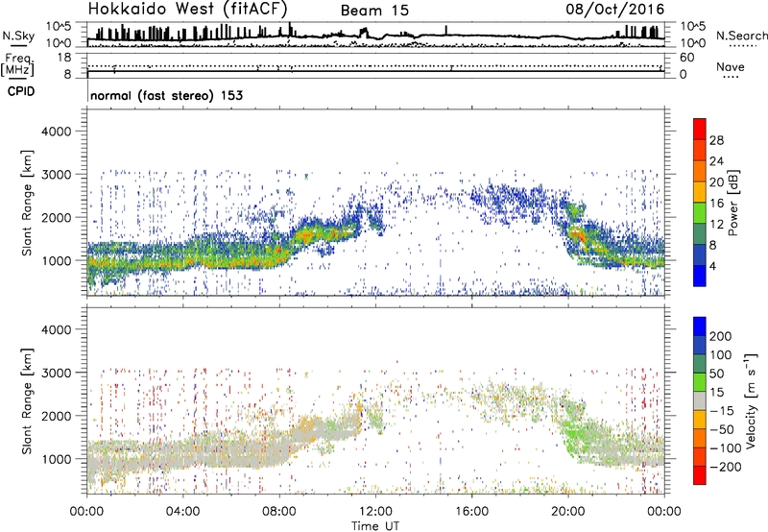The image size is (768, 532).
Task: Click the "3000" tick of the velocity panel
Action: (x=57, y=373)
